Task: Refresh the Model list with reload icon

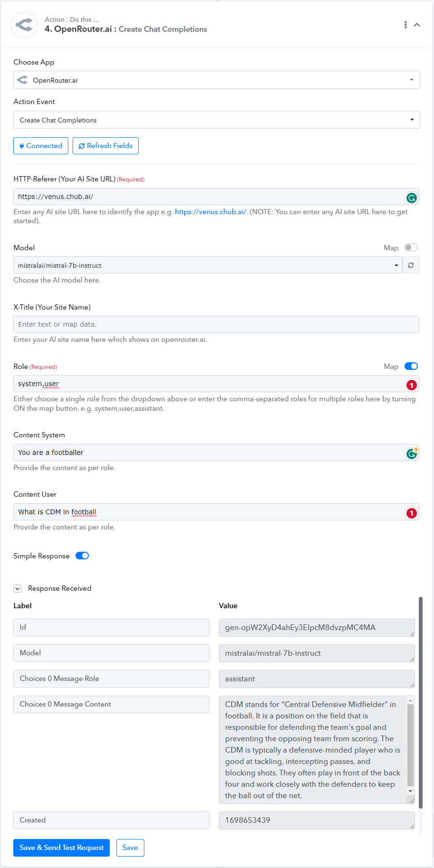Action: (411, 265)
